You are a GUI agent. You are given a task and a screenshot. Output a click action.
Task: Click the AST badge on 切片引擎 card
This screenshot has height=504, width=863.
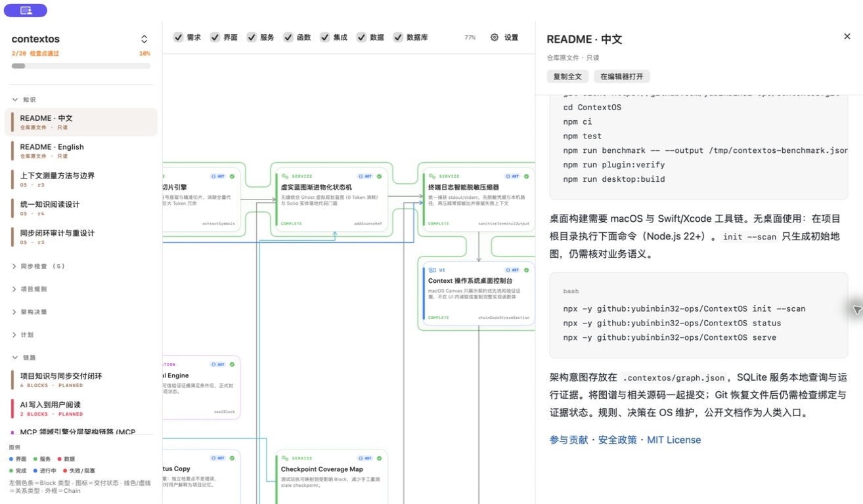[219, 177]
